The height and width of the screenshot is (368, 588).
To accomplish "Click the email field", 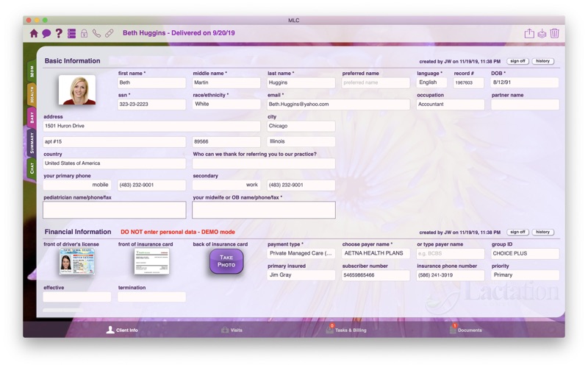I will [x=339, y=105].
